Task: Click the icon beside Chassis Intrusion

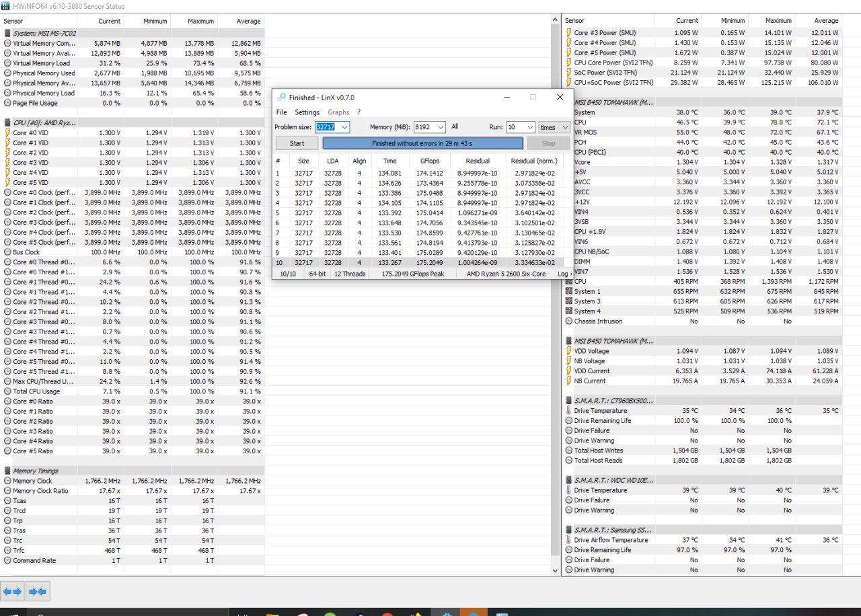Action: [569, 321]
